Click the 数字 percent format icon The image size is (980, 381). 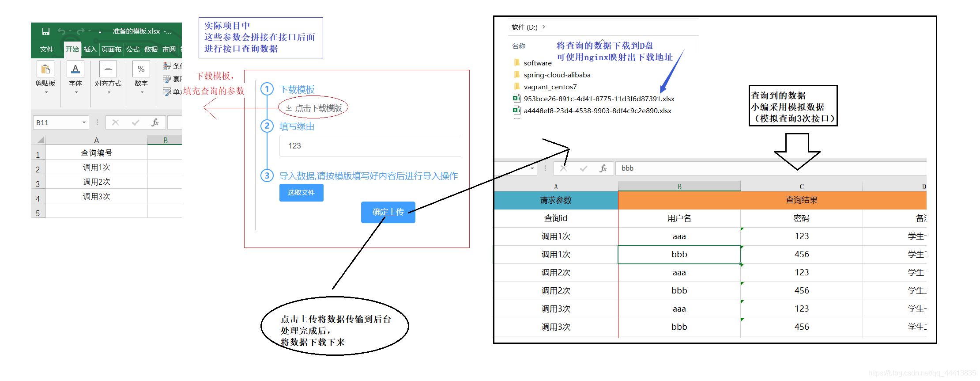click(x=141, y=69)
